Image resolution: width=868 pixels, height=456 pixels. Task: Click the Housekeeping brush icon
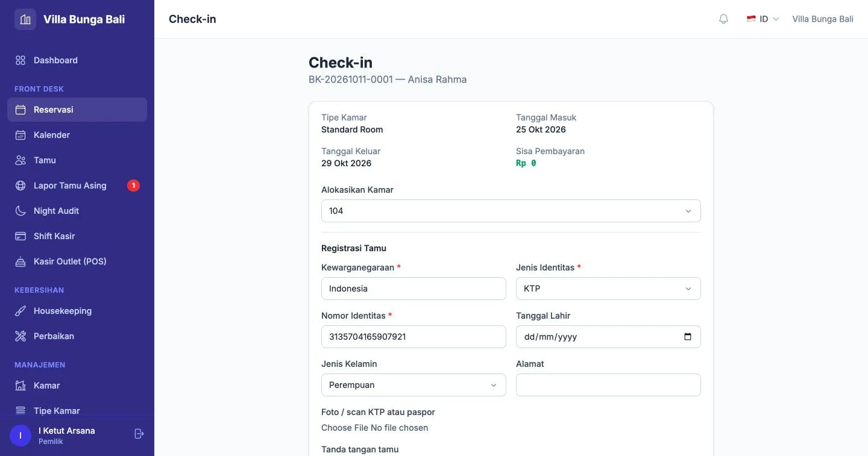click(x=20, y=311)
